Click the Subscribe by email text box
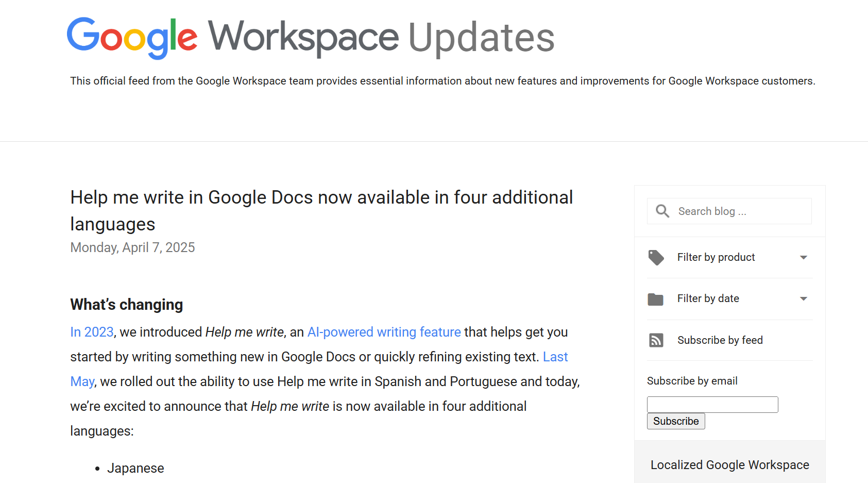This screenshot has width=868, height=483. coord(712,404)
